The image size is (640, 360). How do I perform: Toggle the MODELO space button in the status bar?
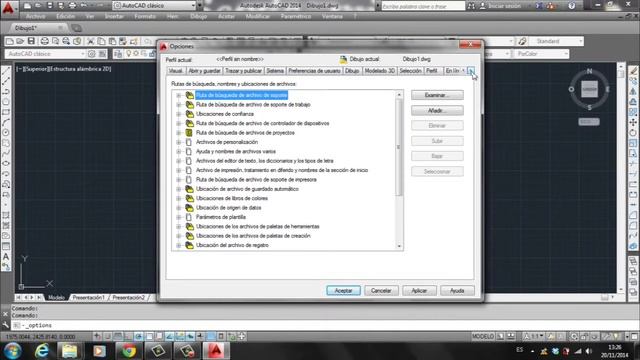[x=483, y=336]
